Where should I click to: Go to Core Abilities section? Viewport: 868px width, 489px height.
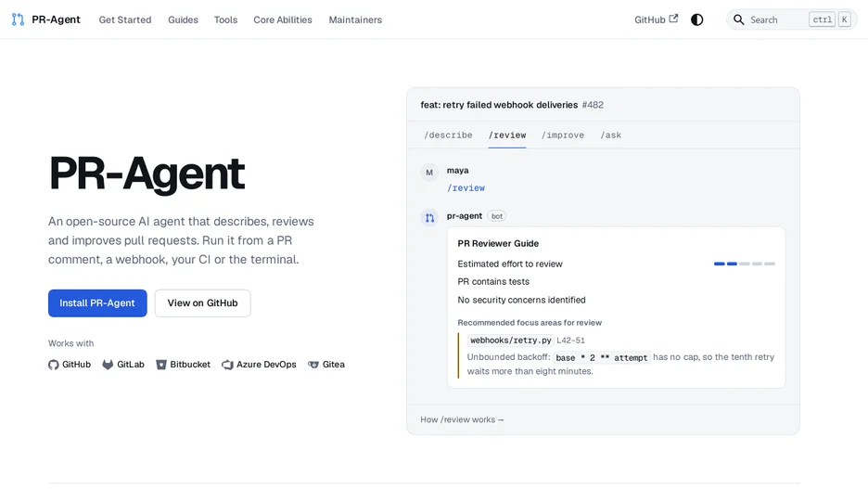tap(283, 19)
